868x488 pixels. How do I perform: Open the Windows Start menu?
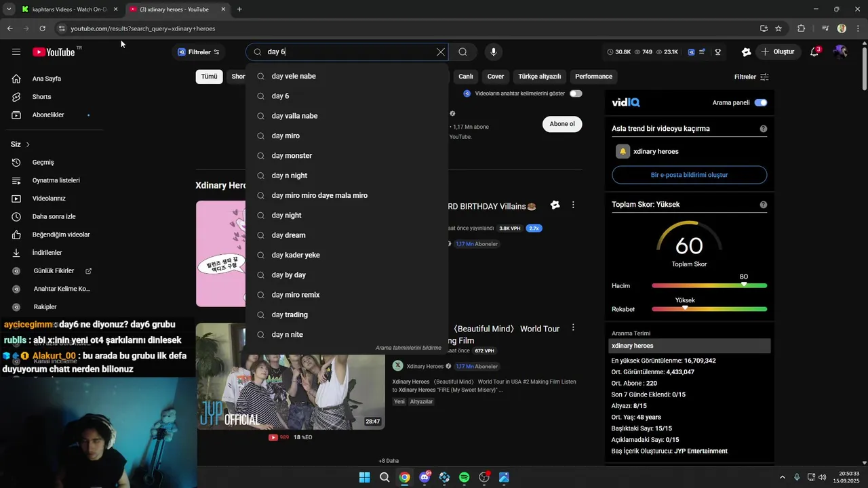pyautogui.click(x=364, y=477)
